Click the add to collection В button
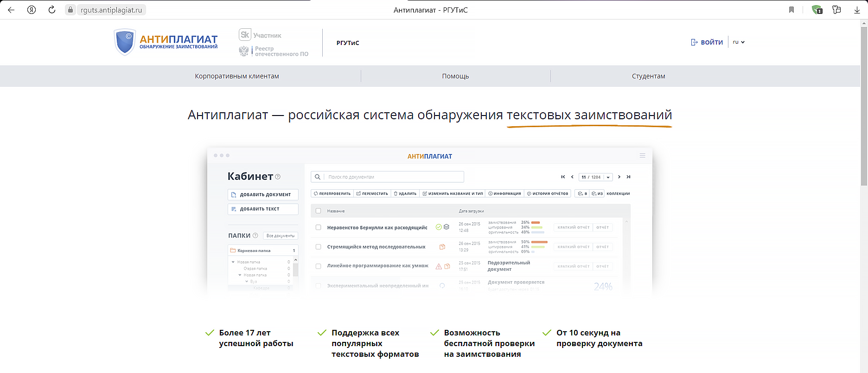Image resolution: width=868 pixels, height=373 pixels. coord(582,193)
